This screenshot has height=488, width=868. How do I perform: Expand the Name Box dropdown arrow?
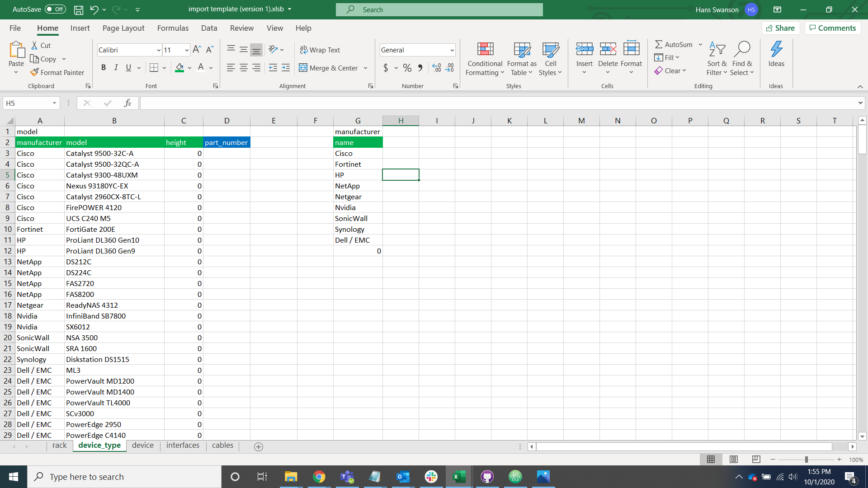coord(54,103)
